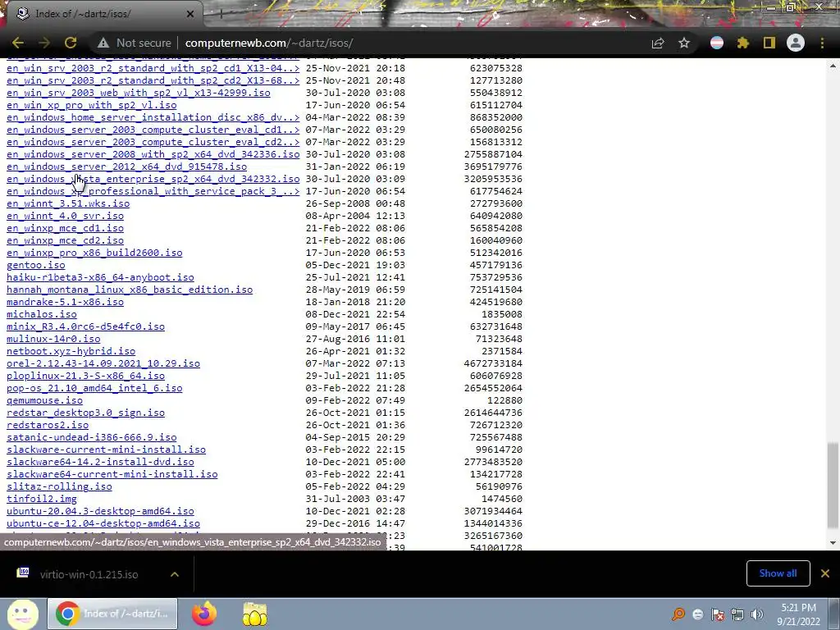The height and width of the screenshot is (630, 840).
Task: Open a new tab with the plus button
Action: click(x=220, y=14)
